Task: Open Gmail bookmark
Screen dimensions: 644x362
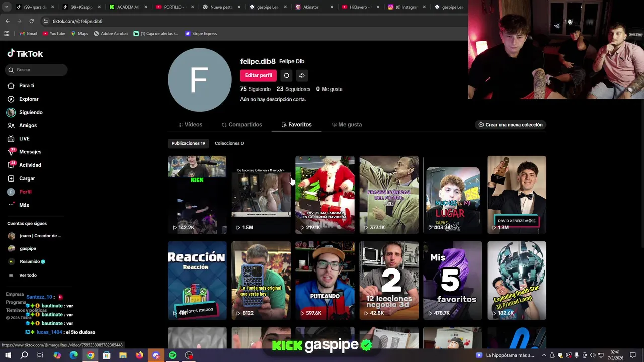Action: coord(28,34)
